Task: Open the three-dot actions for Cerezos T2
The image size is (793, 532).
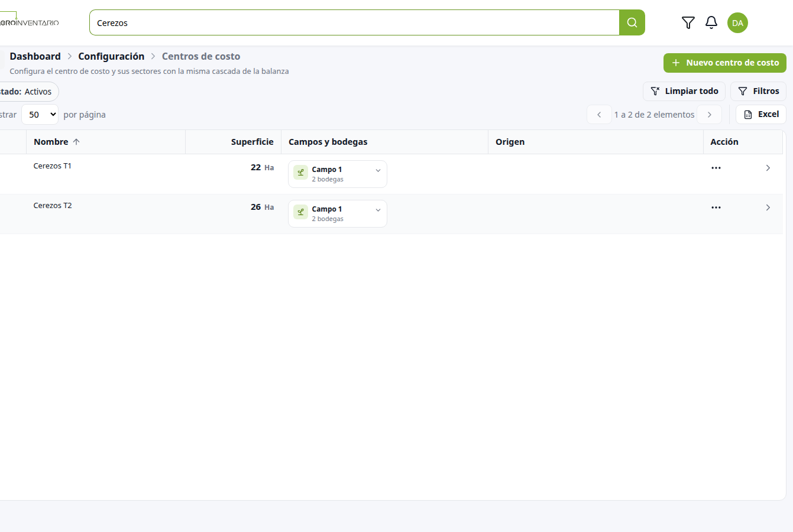Action: pyautogui.click(x=716, y=207)
